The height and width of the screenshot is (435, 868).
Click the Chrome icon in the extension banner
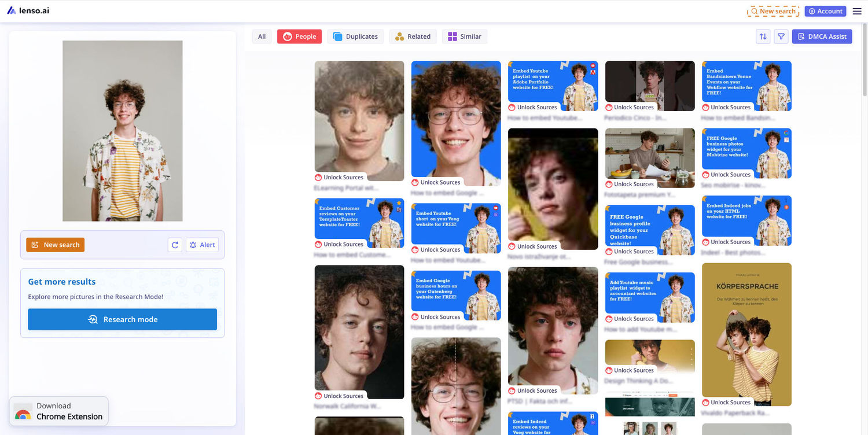[23, 411]
